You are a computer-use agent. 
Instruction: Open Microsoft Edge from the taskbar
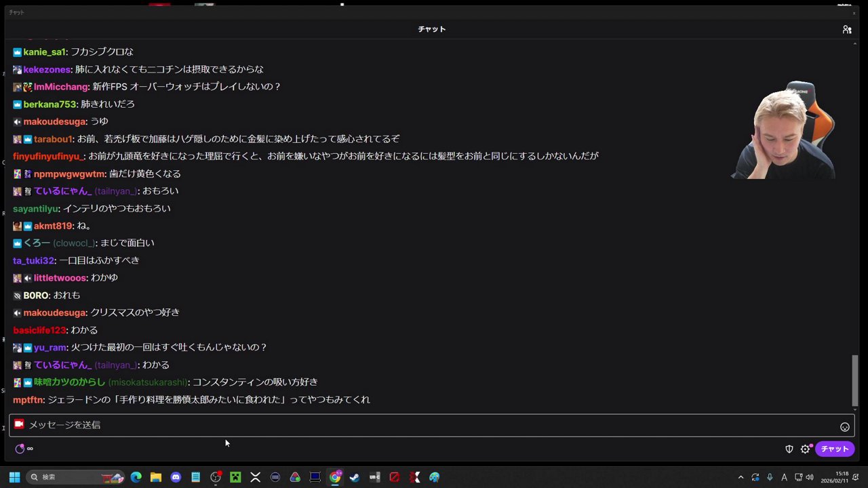tap(136, 476)
